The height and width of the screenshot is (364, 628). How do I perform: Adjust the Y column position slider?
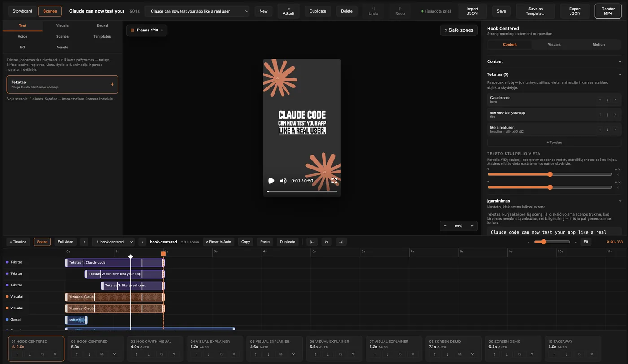[x=550, y=187]
